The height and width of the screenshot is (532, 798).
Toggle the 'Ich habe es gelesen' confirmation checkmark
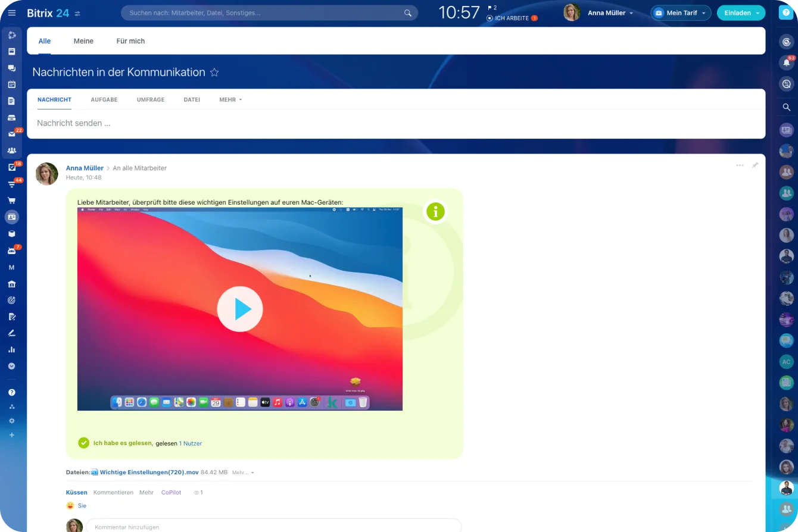pyautogui.click(x=83, y=443)
